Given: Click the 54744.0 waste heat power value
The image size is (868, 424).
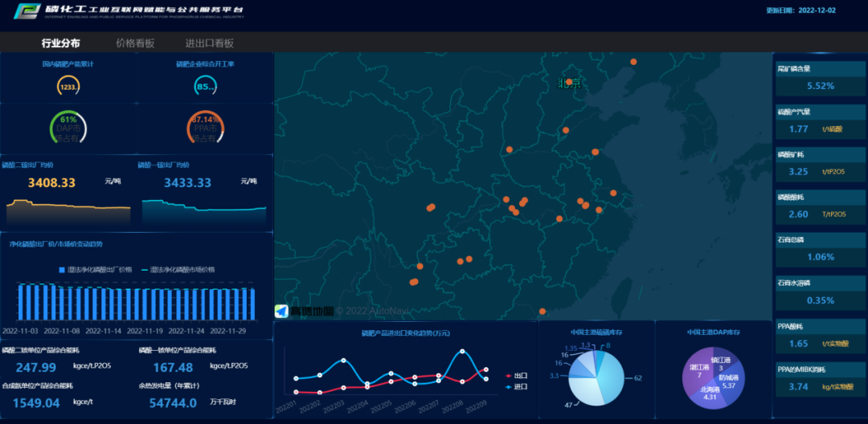Looking at the screenshot, I should point(173,403).
